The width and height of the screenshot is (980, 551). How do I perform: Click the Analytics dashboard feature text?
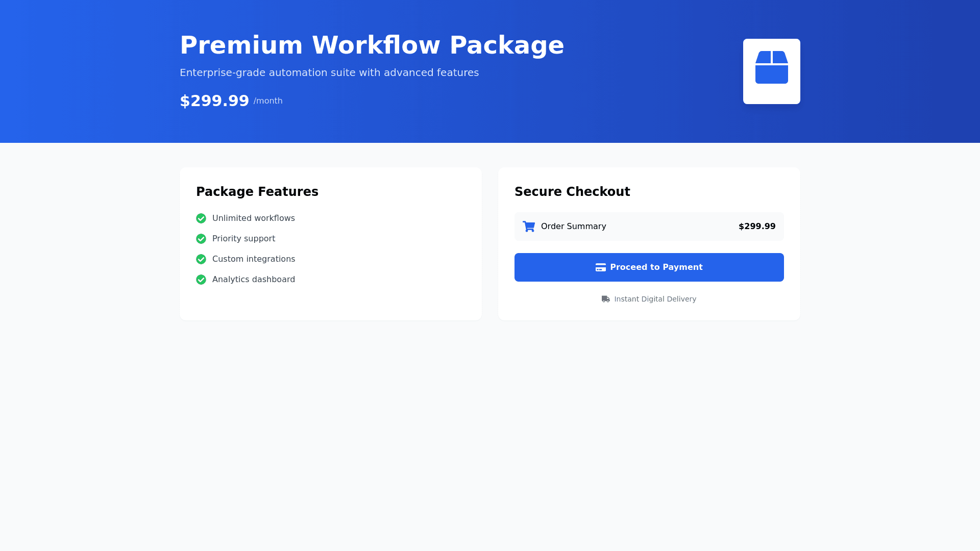pos(253,280)
